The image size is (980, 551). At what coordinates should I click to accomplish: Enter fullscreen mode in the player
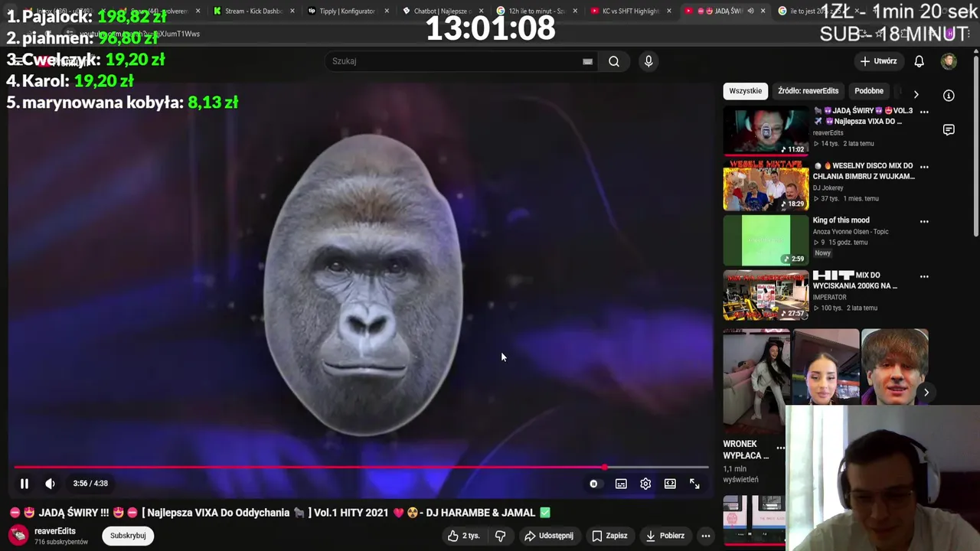(694, 484)
